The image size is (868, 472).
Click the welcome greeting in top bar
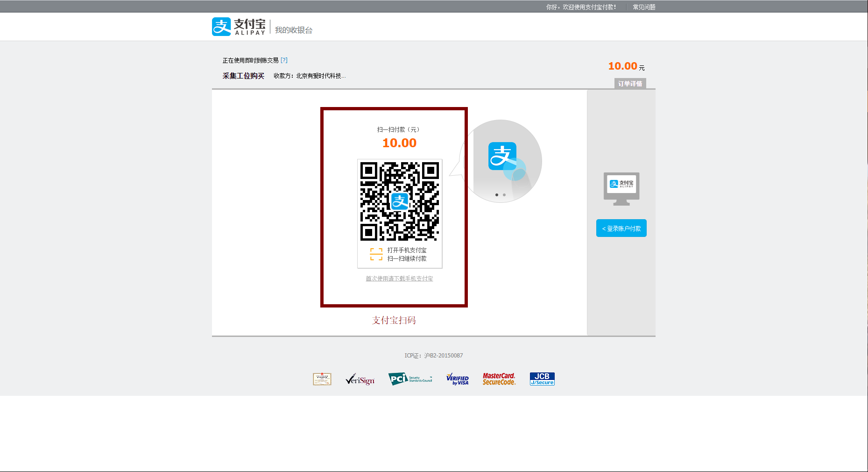coord(581,7)
